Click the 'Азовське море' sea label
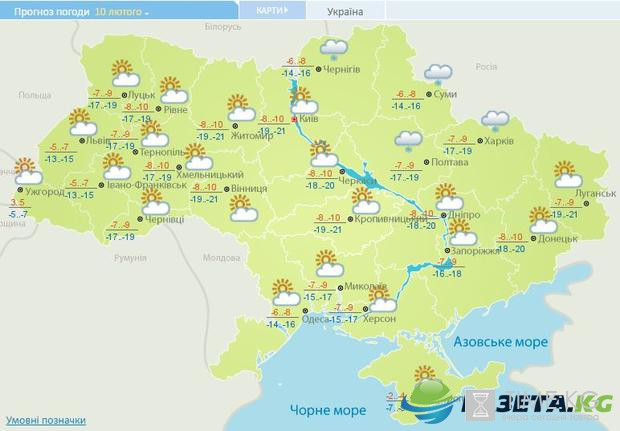Viewport: 620px width, 431px height. pos(500,342)
